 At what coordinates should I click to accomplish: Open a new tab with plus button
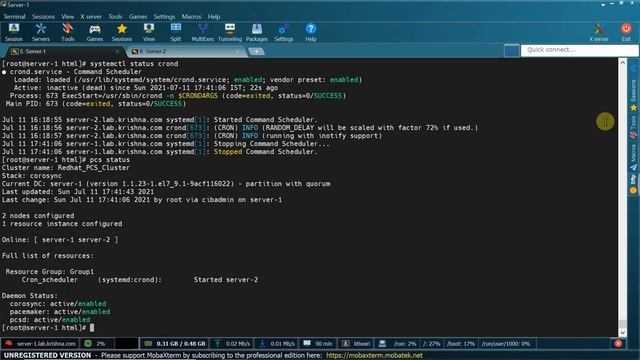[x=256, y=51]
